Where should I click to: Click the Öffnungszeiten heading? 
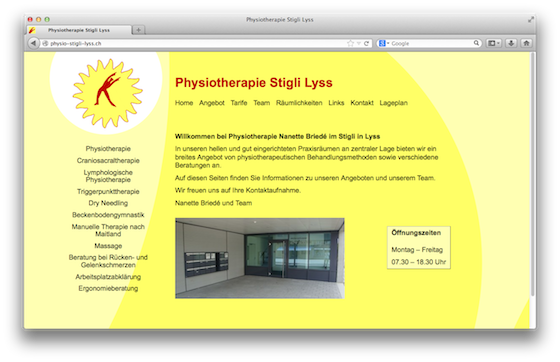tap(416, 233)
